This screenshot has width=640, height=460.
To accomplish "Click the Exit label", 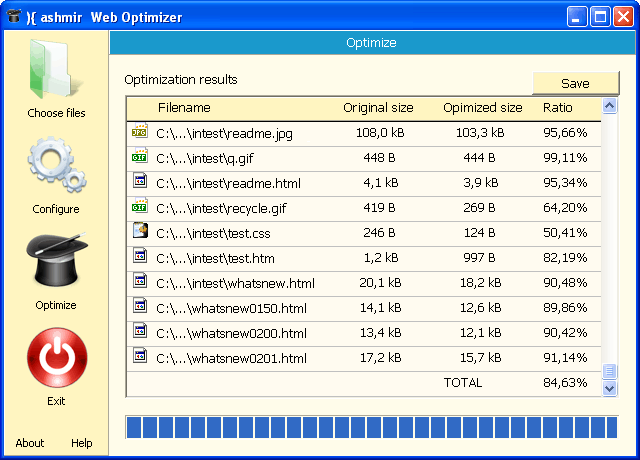I will click(56, 401).
